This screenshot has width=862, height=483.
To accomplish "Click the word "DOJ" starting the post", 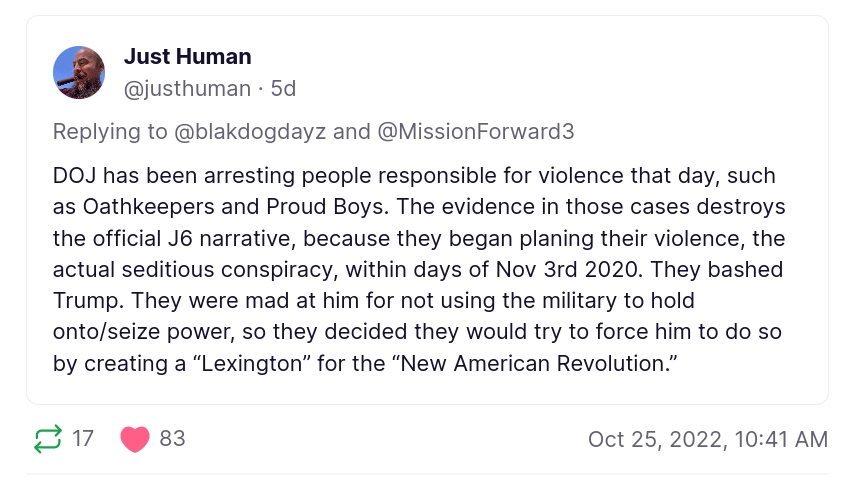I will coord(74,177).
